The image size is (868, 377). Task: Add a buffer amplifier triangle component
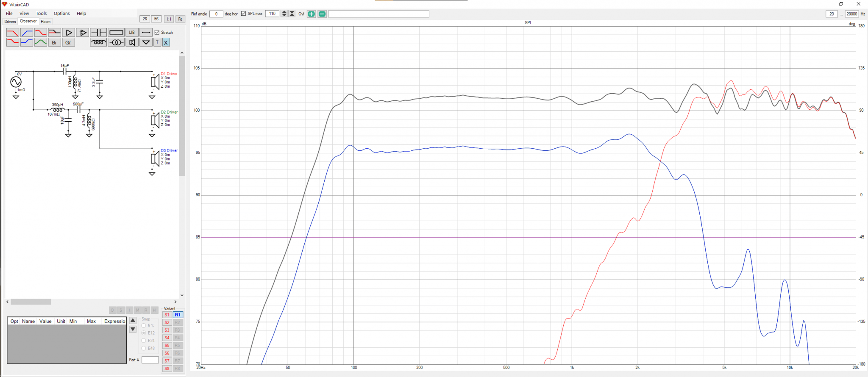click(69, 32)
